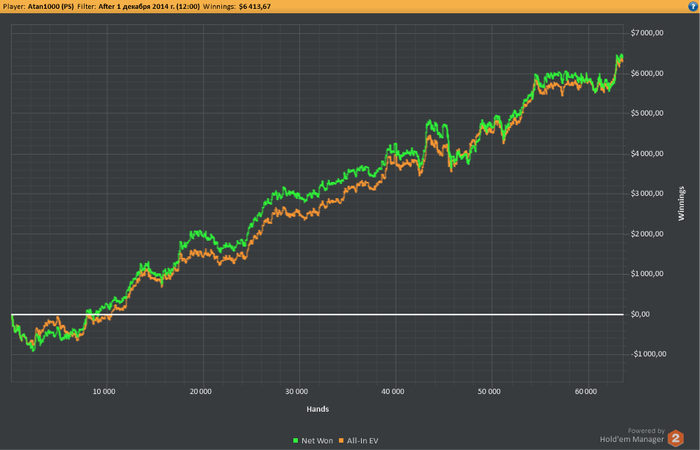Viewport: 700px width, 450px height.
Task: Click the $0,00 axis label
Action: (x=640, y=314)
